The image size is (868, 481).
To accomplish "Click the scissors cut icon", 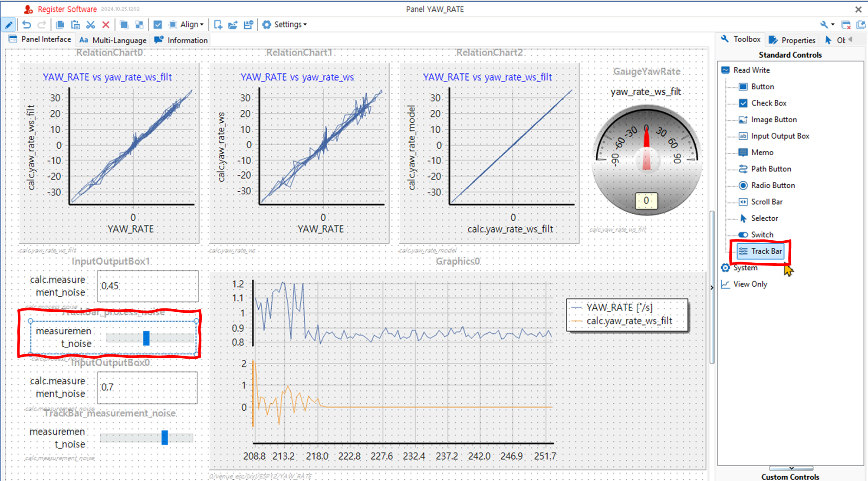I will [x=90, y=25].
